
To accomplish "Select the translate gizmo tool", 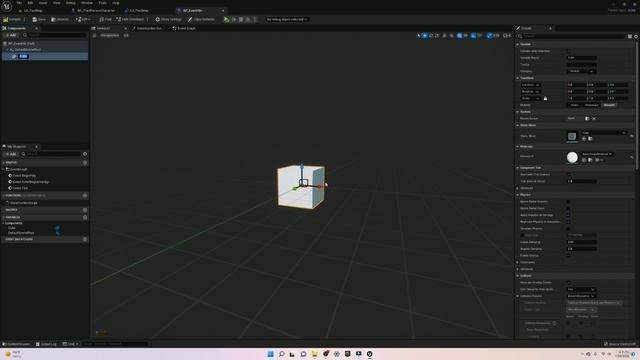I will point(425,36).
